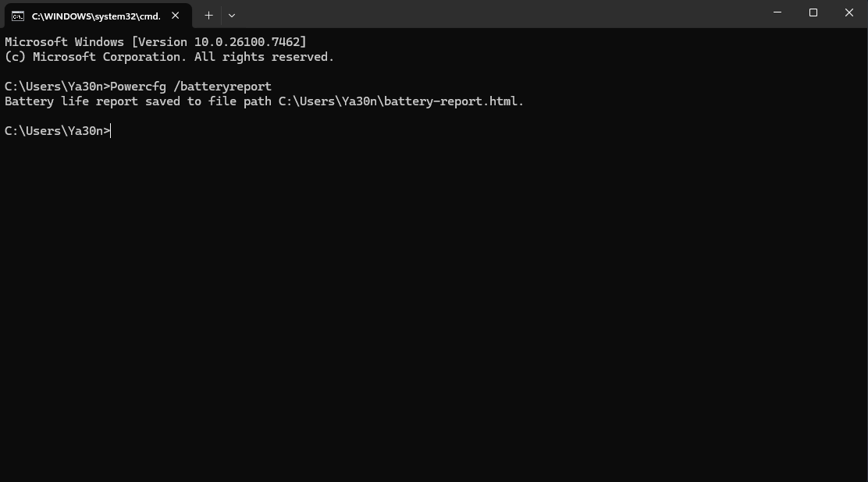Viewport: 868px width, 482px height.
Task: Click the empty terminal area below the prompt
Action: pyautogui.click(x=434, y=312)
